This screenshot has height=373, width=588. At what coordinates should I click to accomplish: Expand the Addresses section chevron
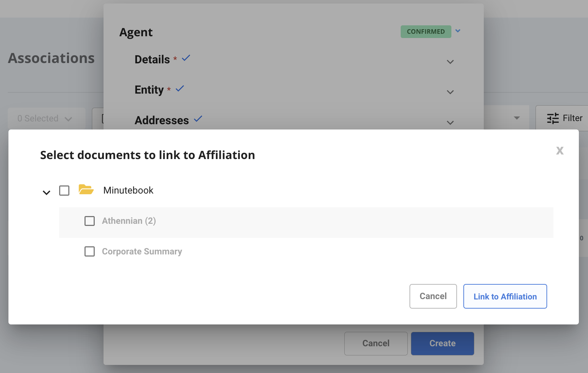[x=450, y=122]
